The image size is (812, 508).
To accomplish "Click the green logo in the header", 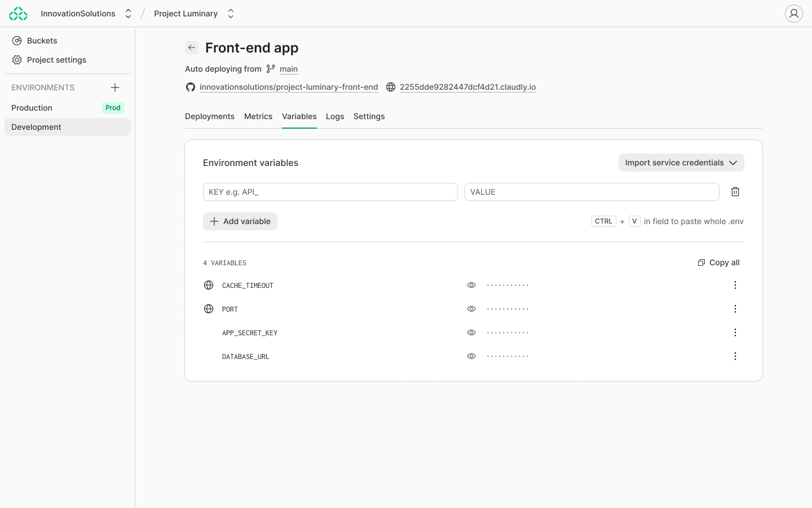I will [x=18, y=14].
